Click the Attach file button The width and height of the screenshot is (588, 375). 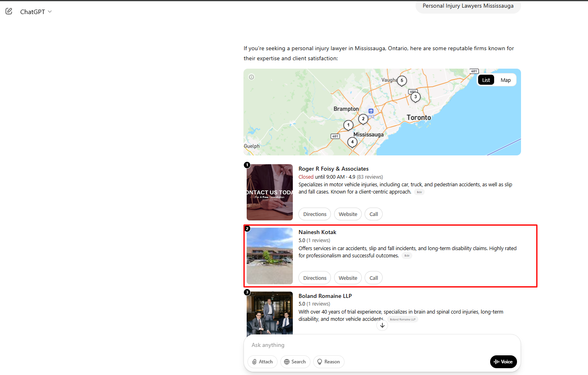coord(262,362)
